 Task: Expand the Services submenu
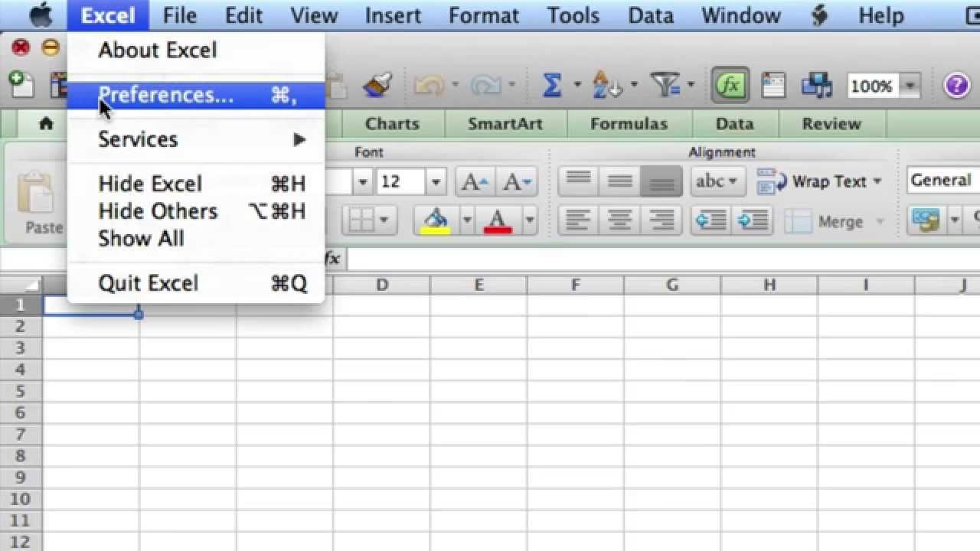(195, 139)
